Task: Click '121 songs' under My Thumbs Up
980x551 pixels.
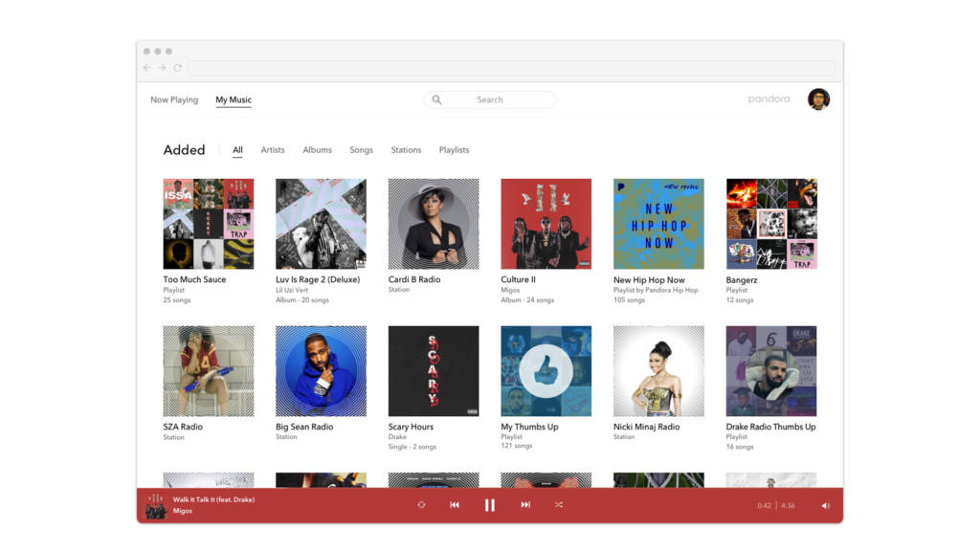Action: (x=516, y=446)
